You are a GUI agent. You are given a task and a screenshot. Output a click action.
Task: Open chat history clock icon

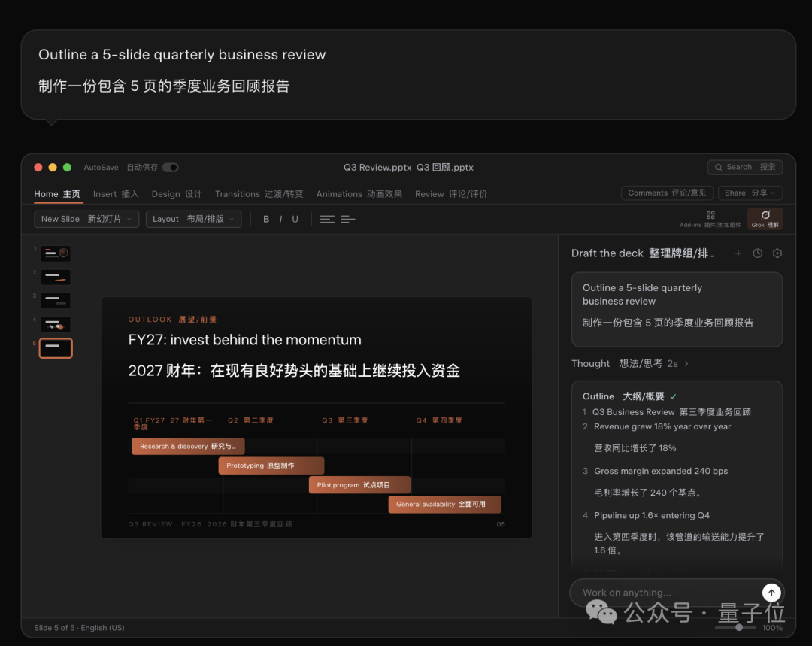tap(758, 253)
